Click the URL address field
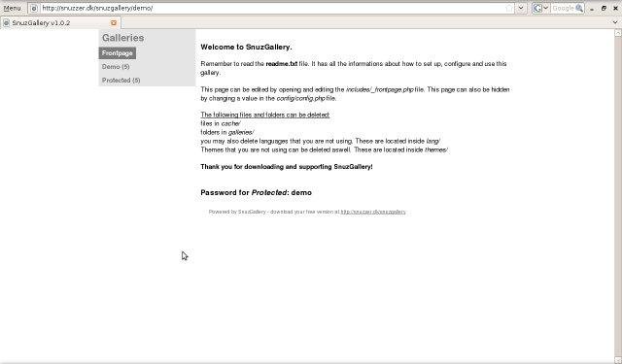 pyautogui.click(x=272, y=8)
